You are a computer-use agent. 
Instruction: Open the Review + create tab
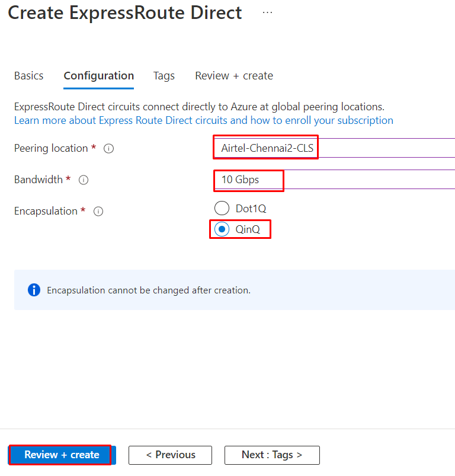(234, 76)
